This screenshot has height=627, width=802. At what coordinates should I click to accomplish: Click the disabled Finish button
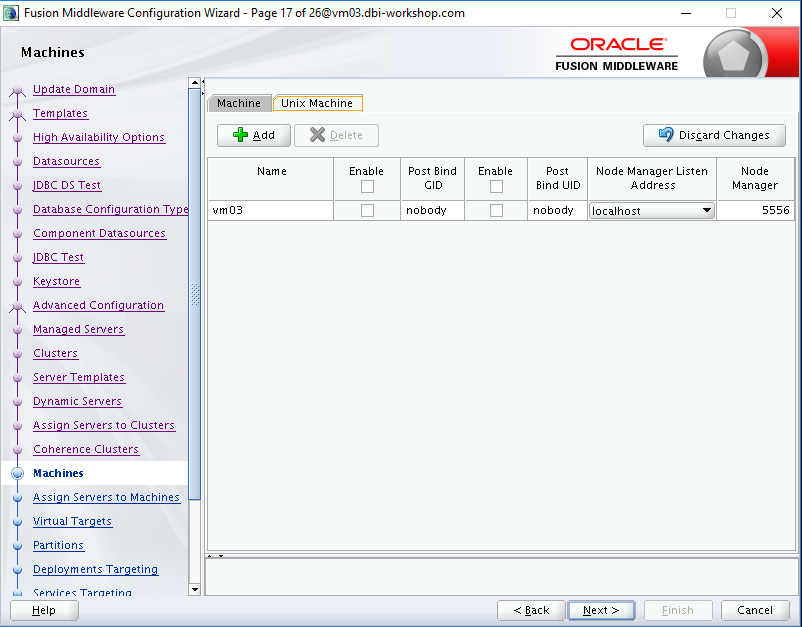(x=678, y=610)
